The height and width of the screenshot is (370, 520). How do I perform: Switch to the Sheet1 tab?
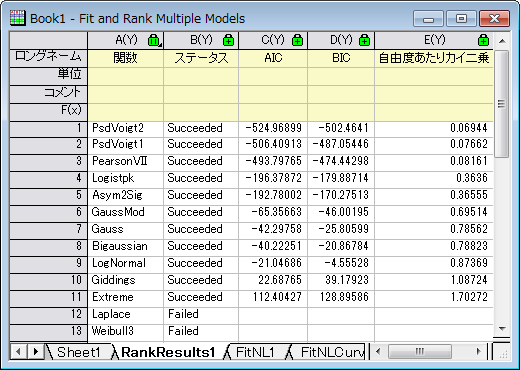pos(79,352)
